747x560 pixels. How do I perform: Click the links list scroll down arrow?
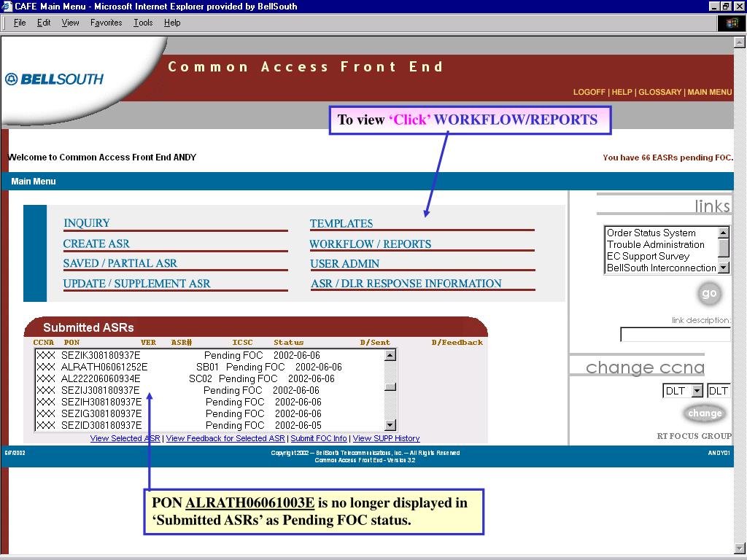click(x=723, y=268)
